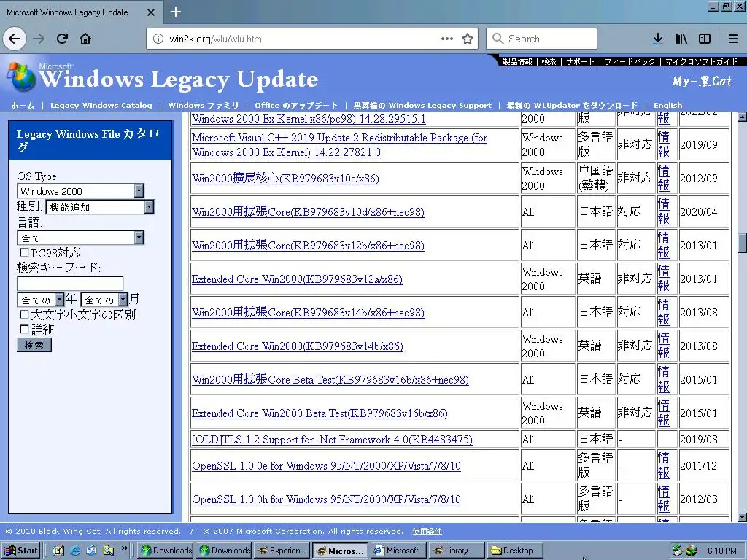Toggle the sidebar icon in toolbar
The image size is (747, 560).
pos(705,39)
